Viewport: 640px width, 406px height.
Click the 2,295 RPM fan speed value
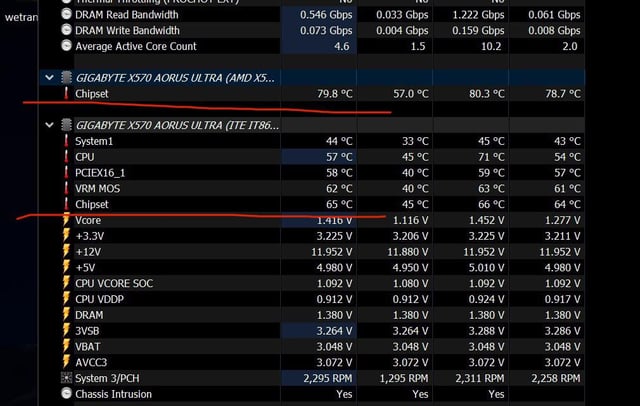328,378
